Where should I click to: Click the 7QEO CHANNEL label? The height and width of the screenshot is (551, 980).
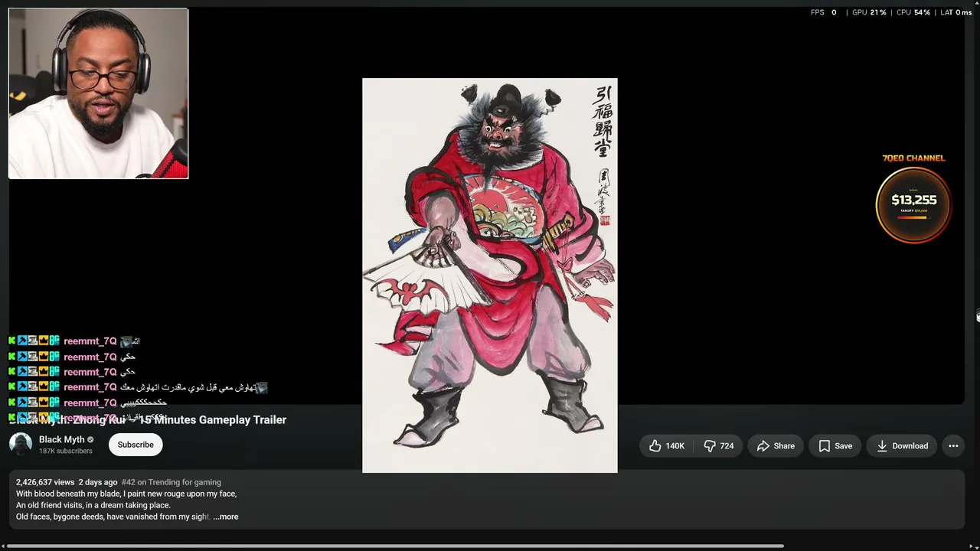913,158
